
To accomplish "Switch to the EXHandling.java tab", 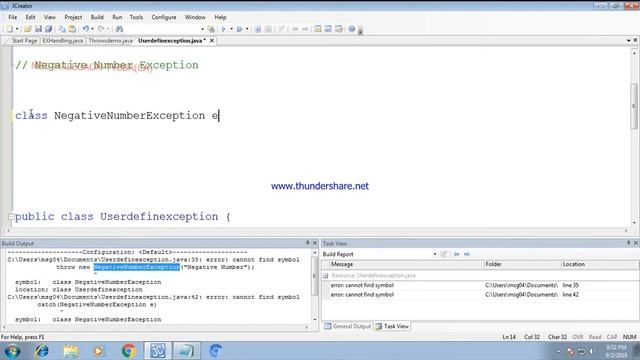I will (x=62, y=40).
